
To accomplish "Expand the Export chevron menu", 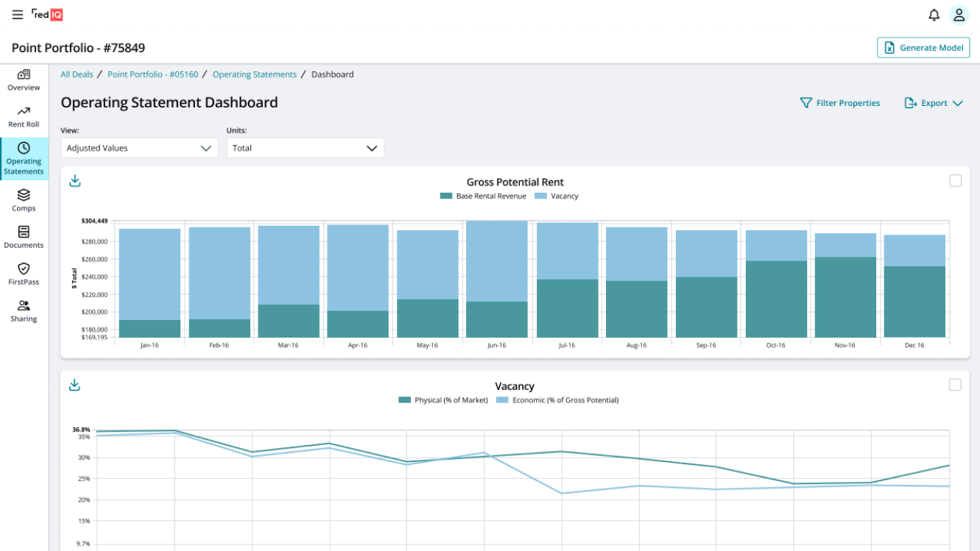I will click(957, 104).
